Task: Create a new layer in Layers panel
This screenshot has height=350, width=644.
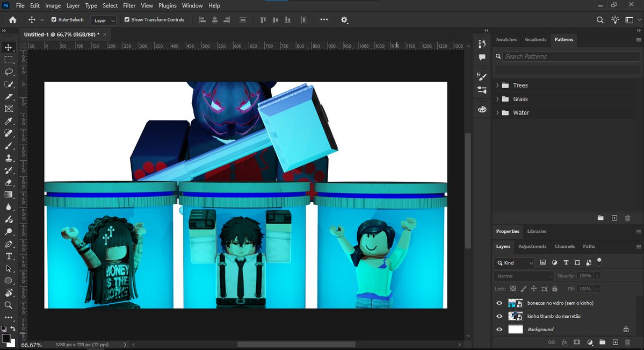Action: [x=615, y=342]
